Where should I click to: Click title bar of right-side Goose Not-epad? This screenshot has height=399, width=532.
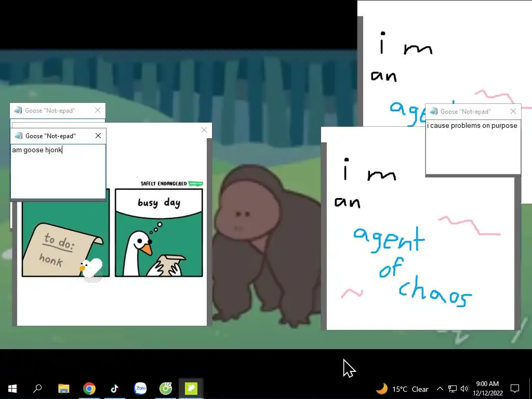[x=473, y=111]
